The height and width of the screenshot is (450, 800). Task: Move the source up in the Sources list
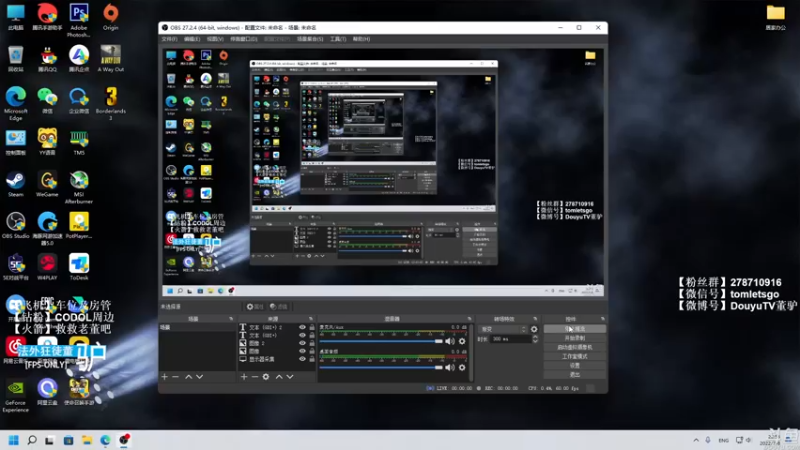point(279,377)
